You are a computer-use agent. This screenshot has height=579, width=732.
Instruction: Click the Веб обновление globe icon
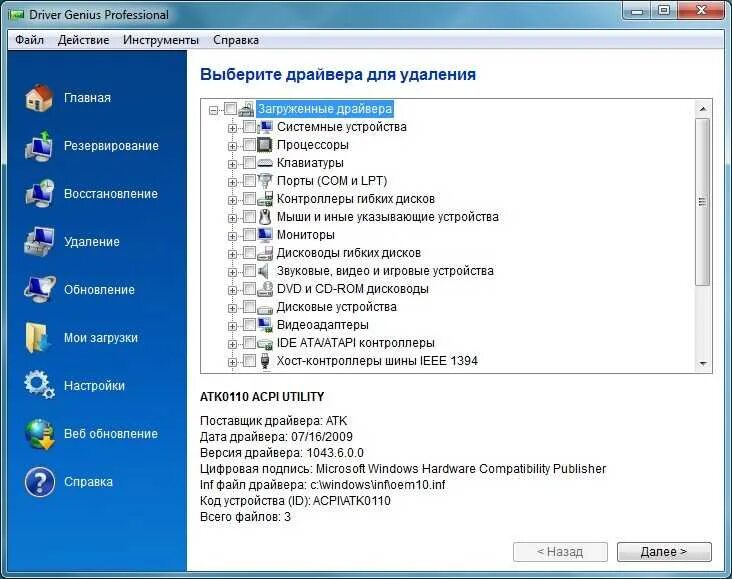click(x=40, y=434)
